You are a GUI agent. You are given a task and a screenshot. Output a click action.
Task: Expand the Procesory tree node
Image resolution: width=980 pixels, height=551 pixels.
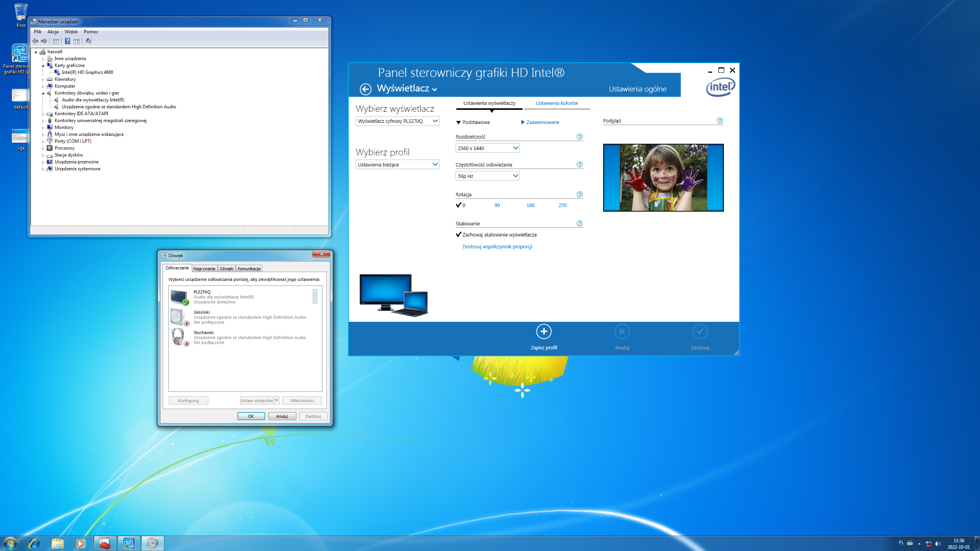43,148
